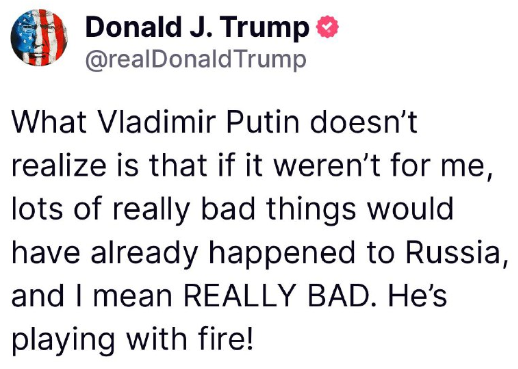
Task: Click the words "lots of" in the post
Action: [x=57, y=209]
